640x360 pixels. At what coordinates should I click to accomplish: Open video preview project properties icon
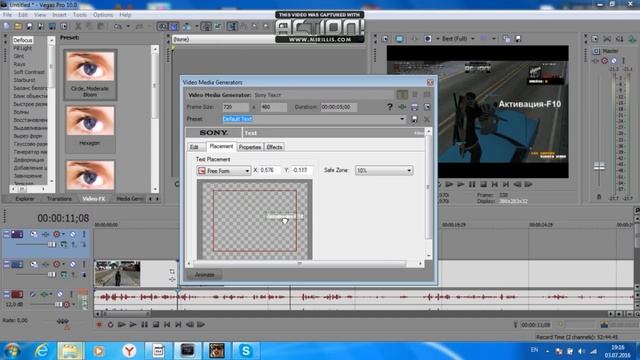coord(386,39)
